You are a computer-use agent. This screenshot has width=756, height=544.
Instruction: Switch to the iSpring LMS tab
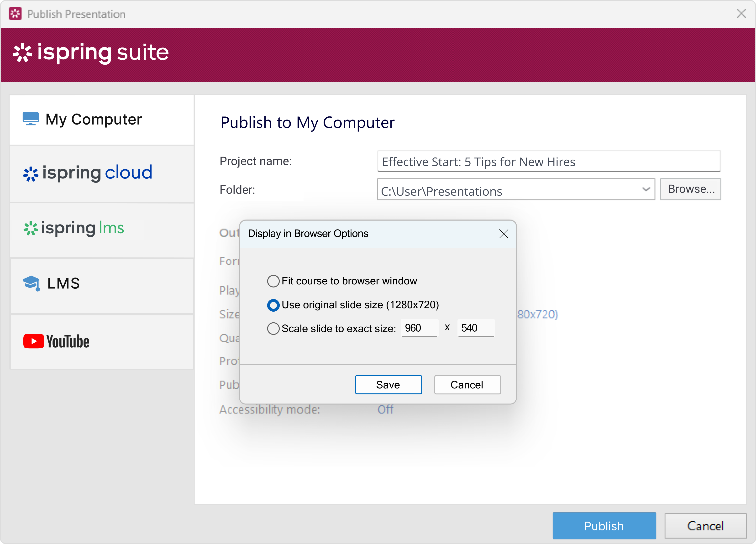click(x=102, y=230)
